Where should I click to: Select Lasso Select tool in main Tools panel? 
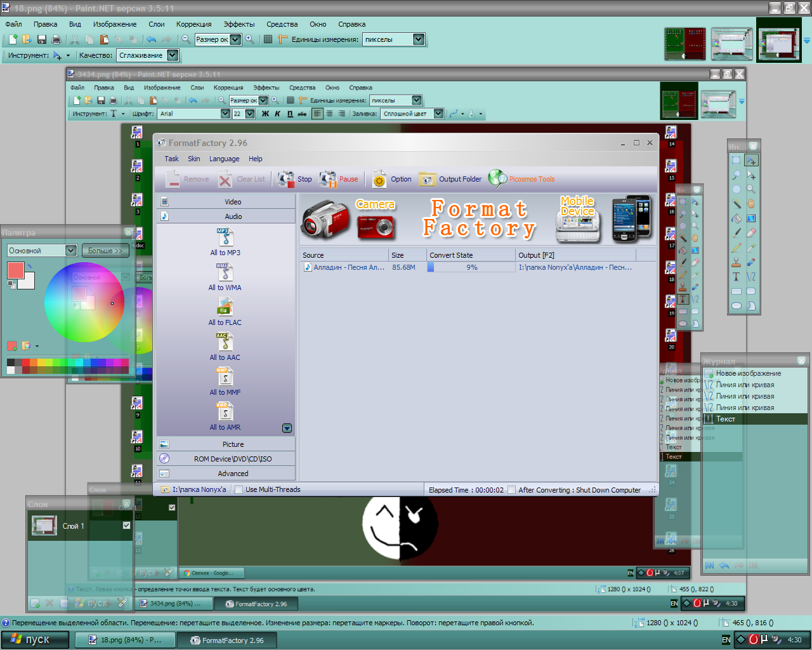pos(736,175)
